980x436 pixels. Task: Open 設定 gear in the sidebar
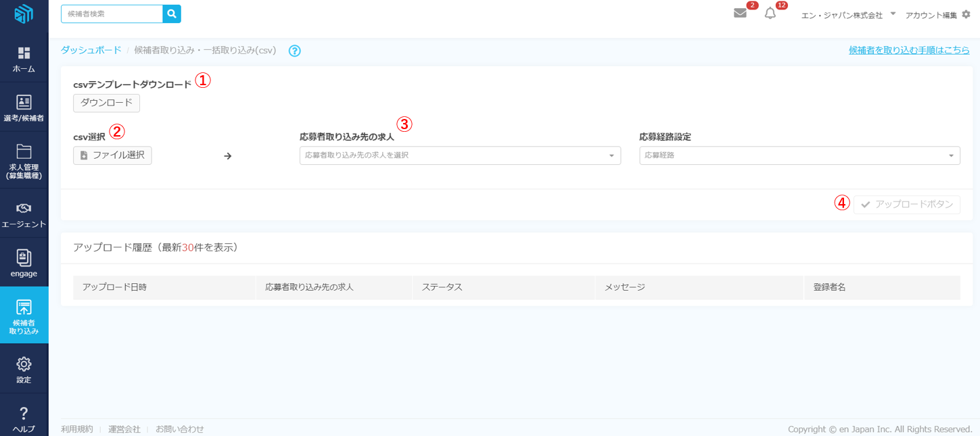[x=24, y=370]
